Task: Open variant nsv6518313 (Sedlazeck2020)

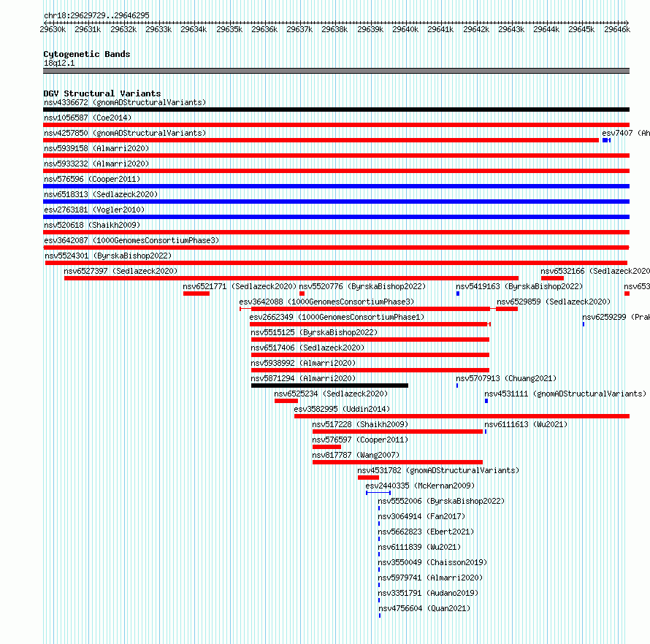Action: (101, 194)
